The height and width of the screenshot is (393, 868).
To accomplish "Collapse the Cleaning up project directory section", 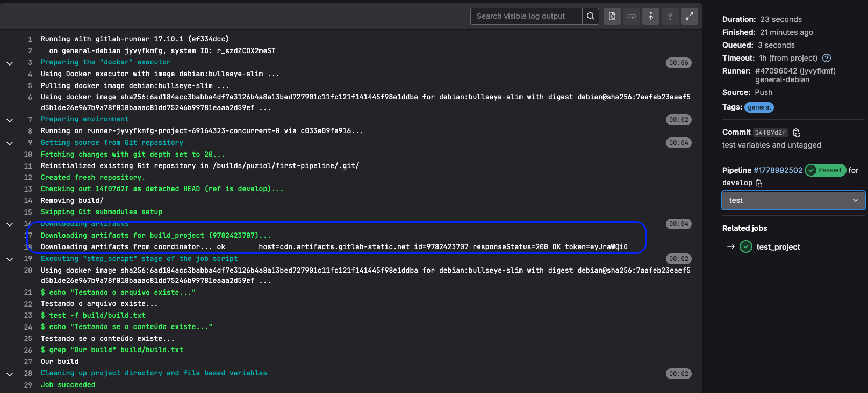I will click(10, 374).
